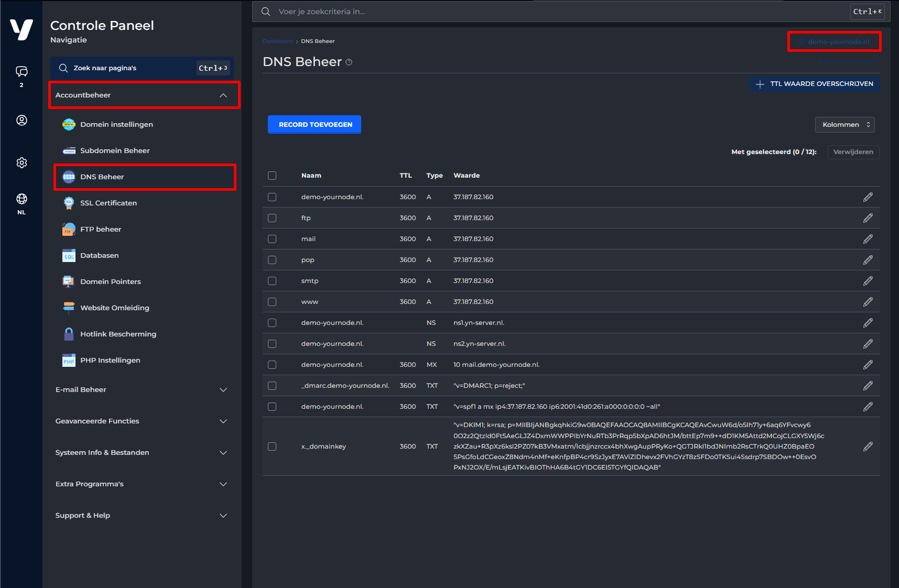Click the "ns1.yn-server.nl." value cell

click(479, 323)
